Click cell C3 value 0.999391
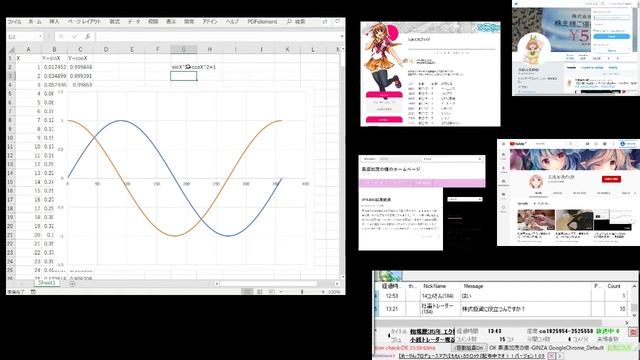This screenshot has height=360, width=640. click(x=80, y=76)
